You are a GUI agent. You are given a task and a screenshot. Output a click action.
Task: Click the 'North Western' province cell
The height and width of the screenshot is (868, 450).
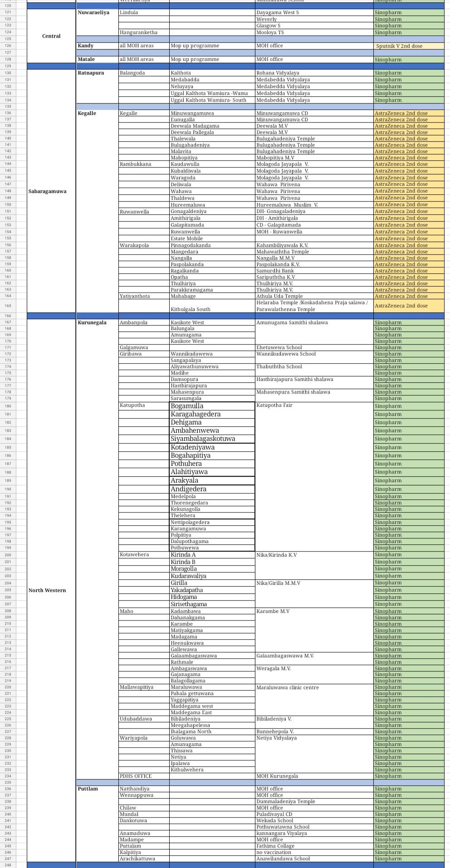click(51, 590)
